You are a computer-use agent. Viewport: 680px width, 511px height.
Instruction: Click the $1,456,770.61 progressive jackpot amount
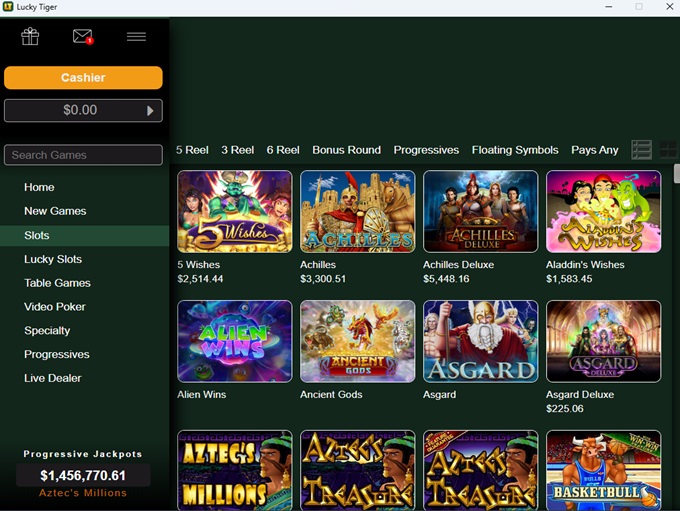[x=83, y=476]
